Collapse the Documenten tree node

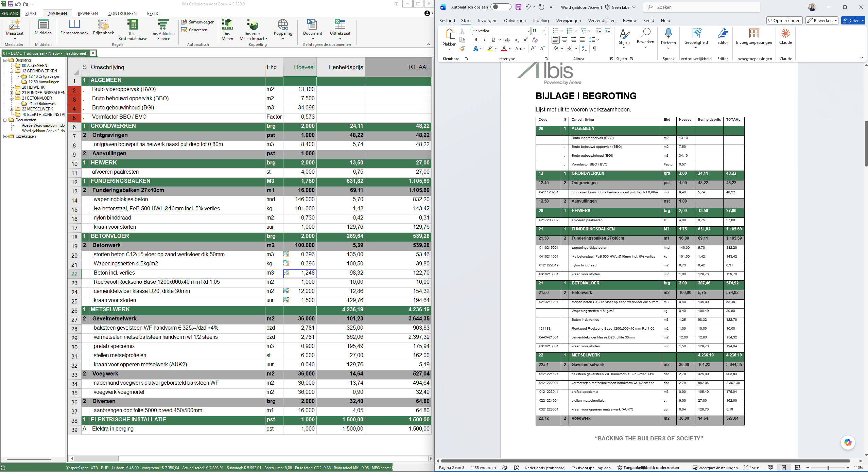point(5,120)
